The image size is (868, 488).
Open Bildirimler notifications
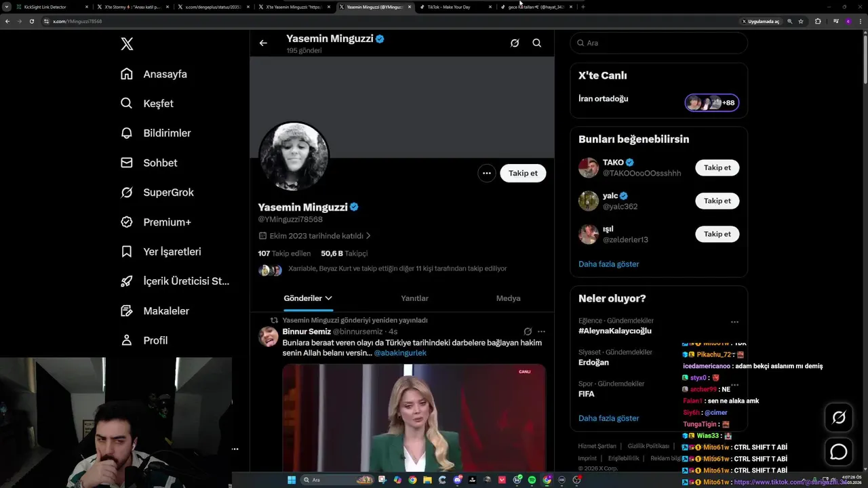(155, 133)
